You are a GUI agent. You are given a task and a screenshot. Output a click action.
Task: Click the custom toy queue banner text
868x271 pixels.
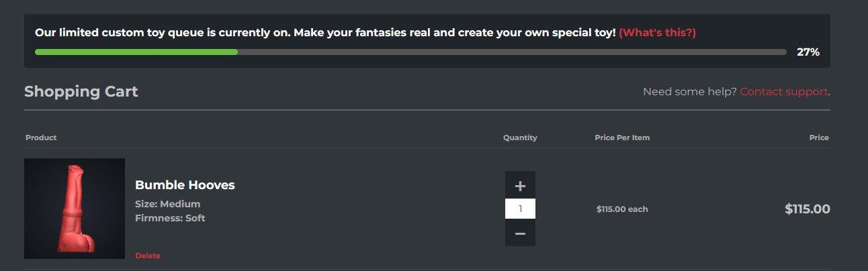(325, 32)
